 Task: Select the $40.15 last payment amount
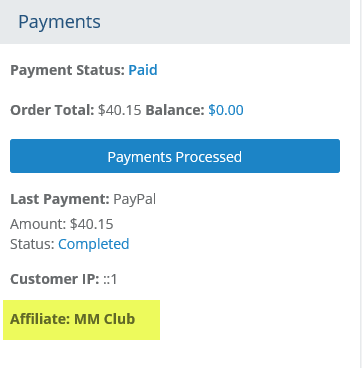coord(92,224)
